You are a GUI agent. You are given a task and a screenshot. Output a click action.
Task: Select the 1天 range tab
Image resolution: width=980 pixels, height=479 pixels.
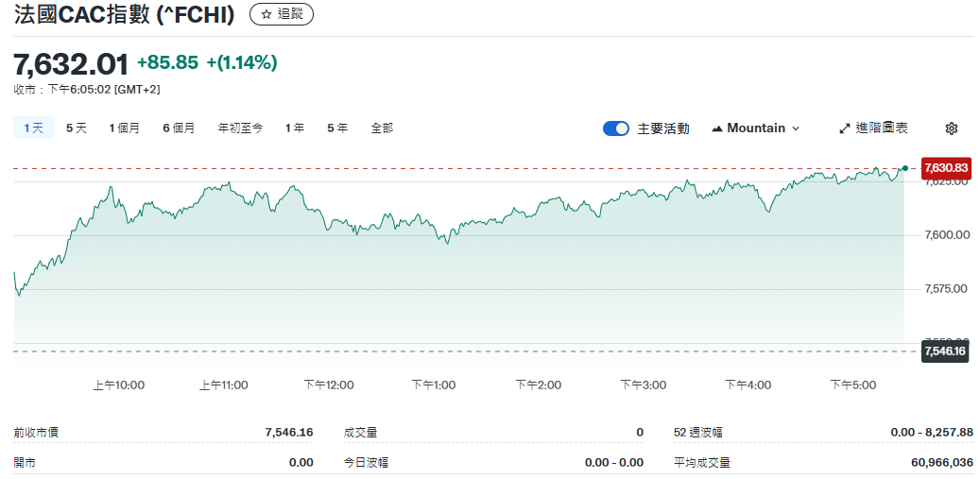tap(34, 128)
